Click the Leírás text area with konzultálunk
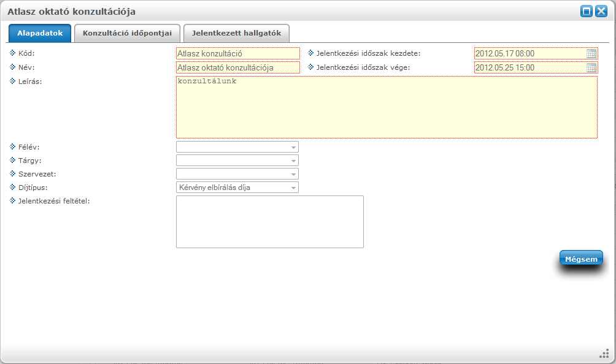 click(387, 107)
